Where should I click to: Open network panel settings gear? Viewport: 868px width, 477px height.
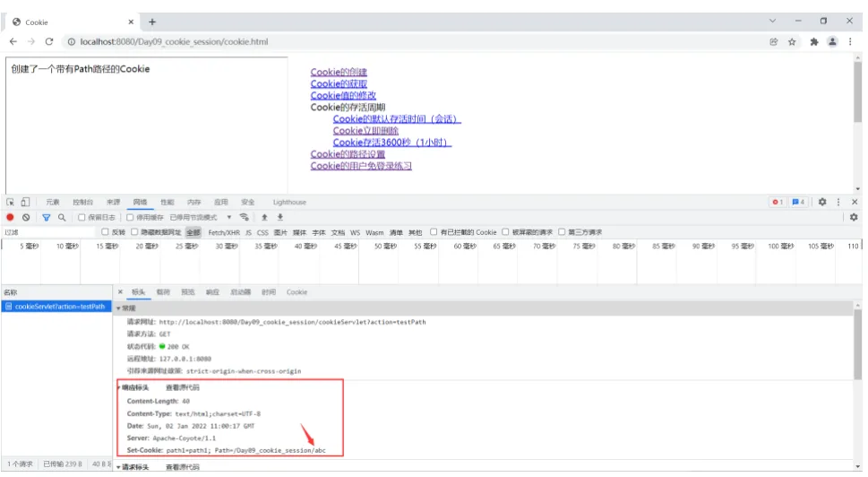click(x=854, y=217)
